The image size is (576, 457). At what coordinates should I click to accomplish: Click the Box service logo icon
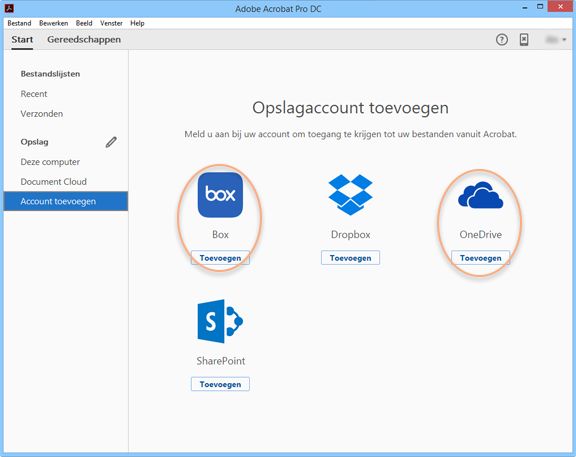(220, 195)
